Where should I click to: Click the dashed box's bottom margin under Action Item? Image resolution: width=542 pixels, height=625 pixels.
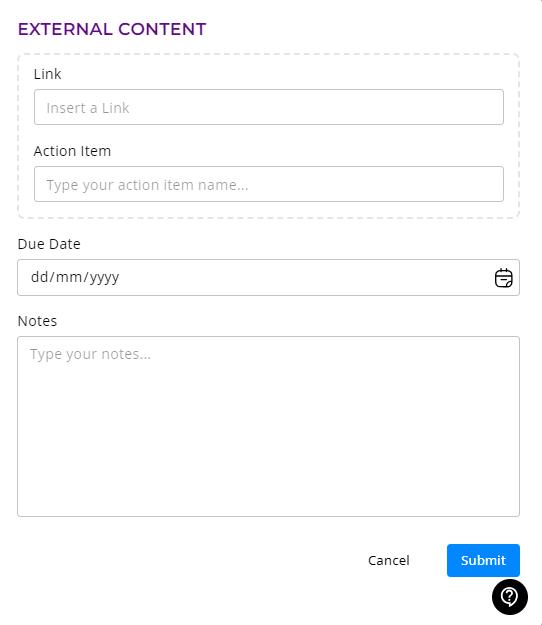269,210
